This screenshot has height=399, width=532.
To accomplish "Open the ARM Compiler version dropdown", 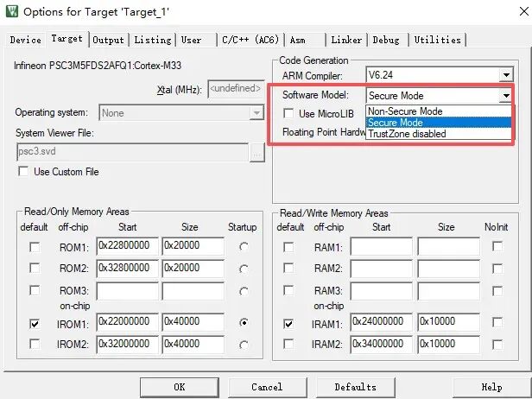I will pos(506,74).
